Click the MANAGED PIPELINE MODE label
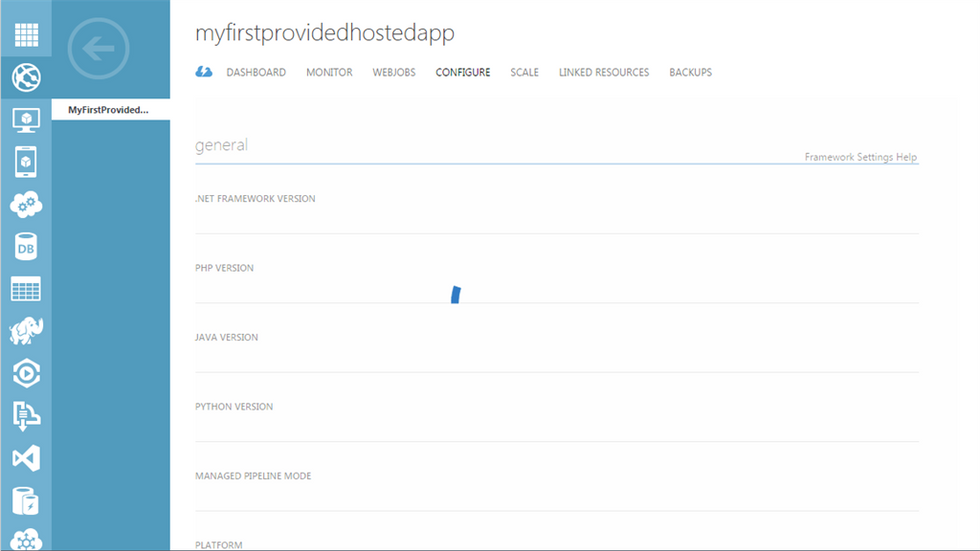 (253, 476)
